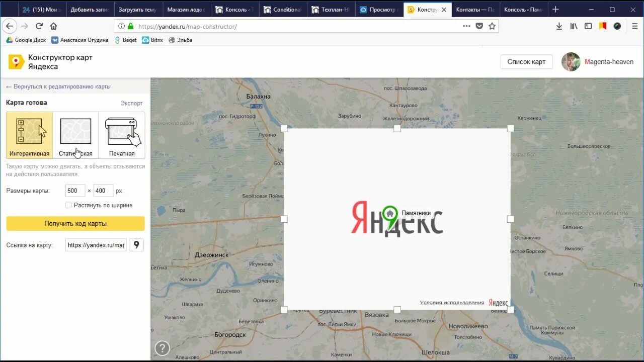Open the page actions three-dot menu
This screenshot has width=644, height=362.
click(x=466, y=26)
